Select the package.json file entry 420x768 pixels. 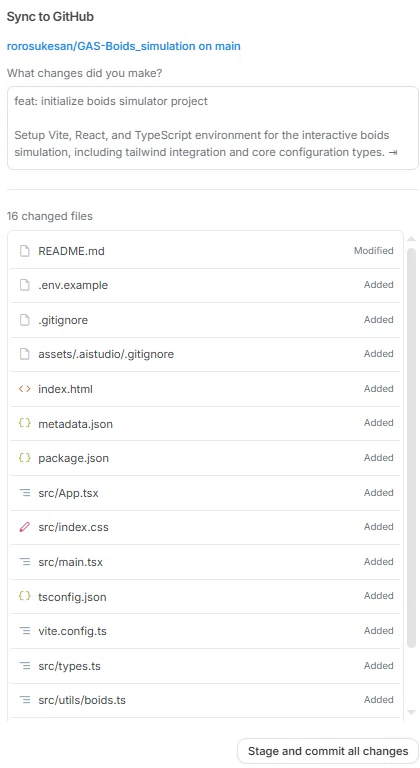[x=205, y=458]
